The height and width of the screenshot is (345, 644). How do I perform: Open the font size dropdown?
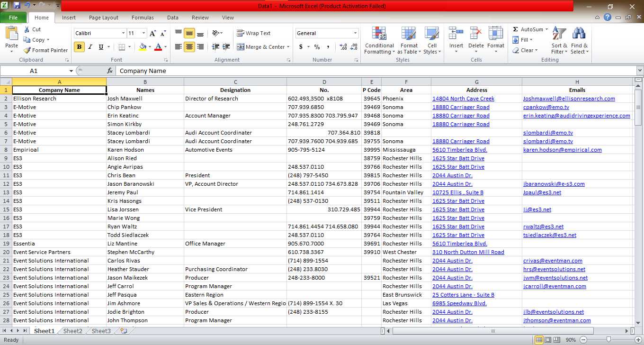coord(143,33)
